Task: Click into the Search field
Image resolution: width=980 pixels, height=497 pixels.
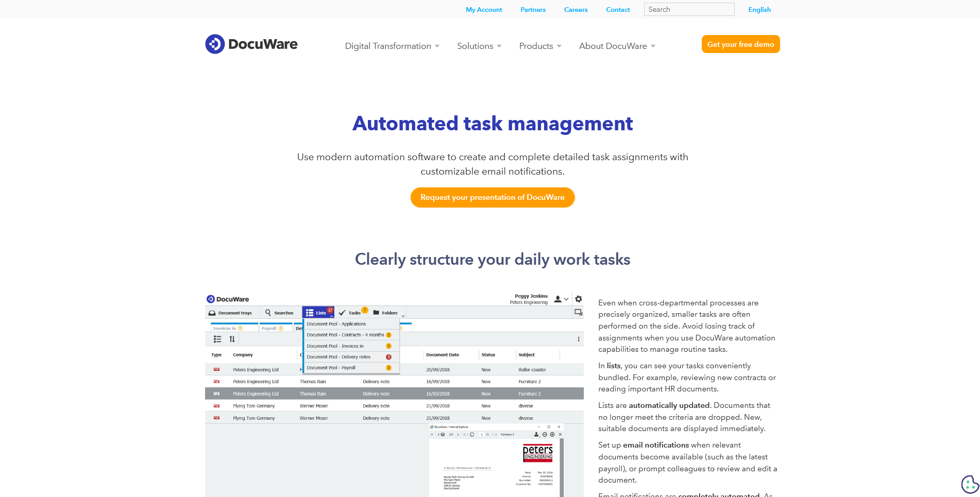Action: click(689, 9)
